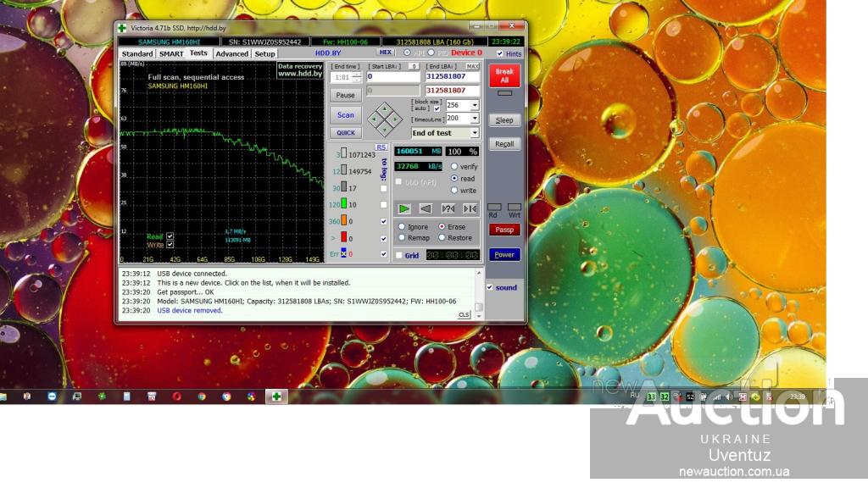
Task: Click the MAX button next to End LBA
Action: point(472,66)
